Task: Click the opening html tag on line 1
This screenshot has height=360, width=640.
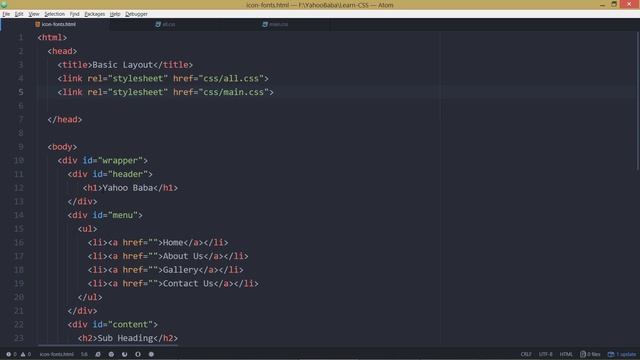Action: tap(52, 38)
